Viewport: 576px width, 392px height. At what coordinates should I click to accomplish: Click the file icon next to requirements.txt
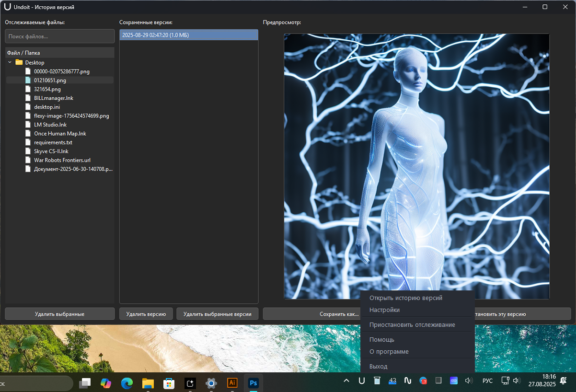pyautogui.click(x=28, y=142)
